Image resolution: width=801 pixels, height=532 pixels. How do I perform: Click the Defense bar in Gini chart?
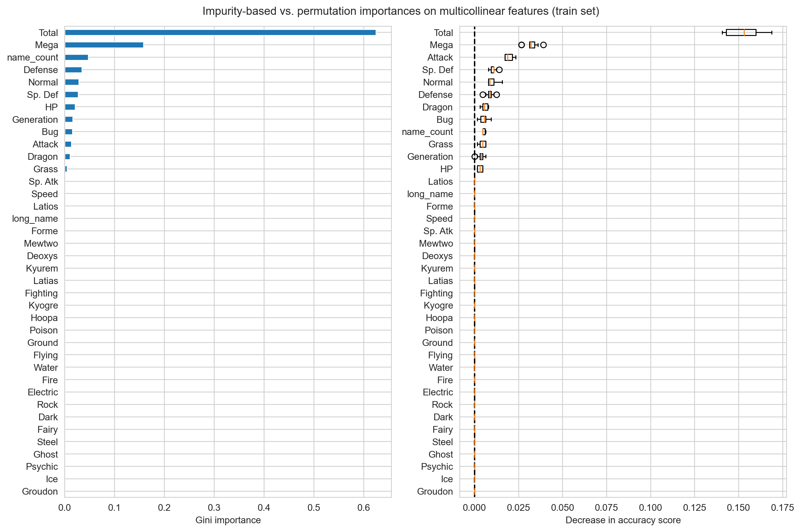coord(73,70)
